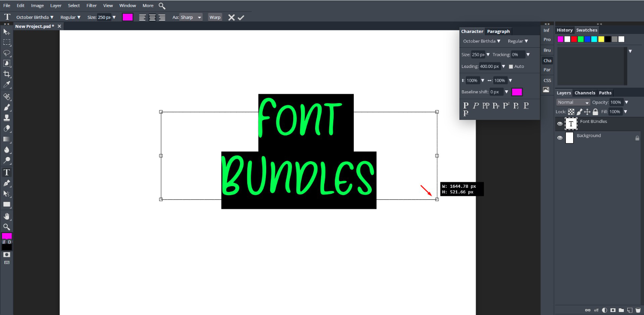This screenshot has width=644, height=315.
Task: Expand the layer Opacity slider arrow
Action: coord(626,102)
